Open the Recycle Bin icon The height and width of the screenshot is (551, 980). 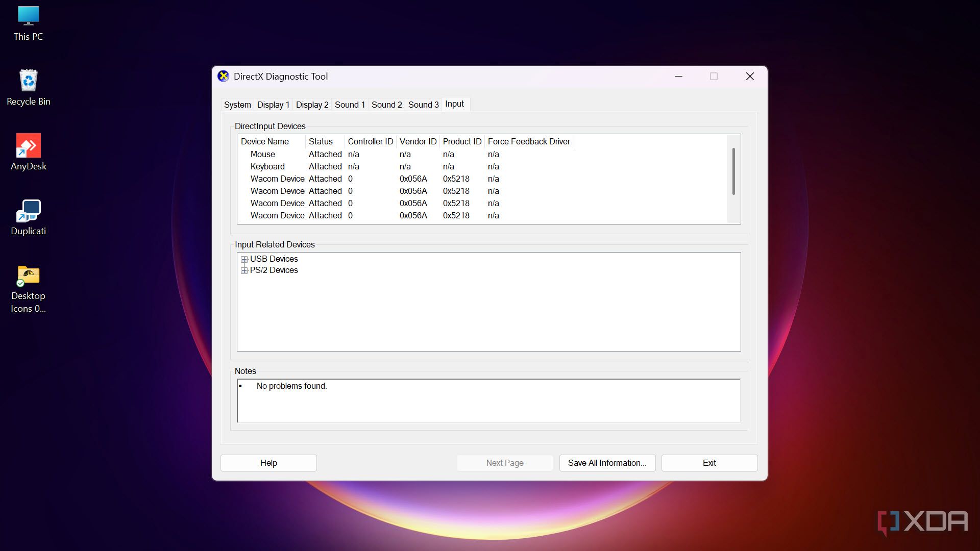(x=28, y=88)
